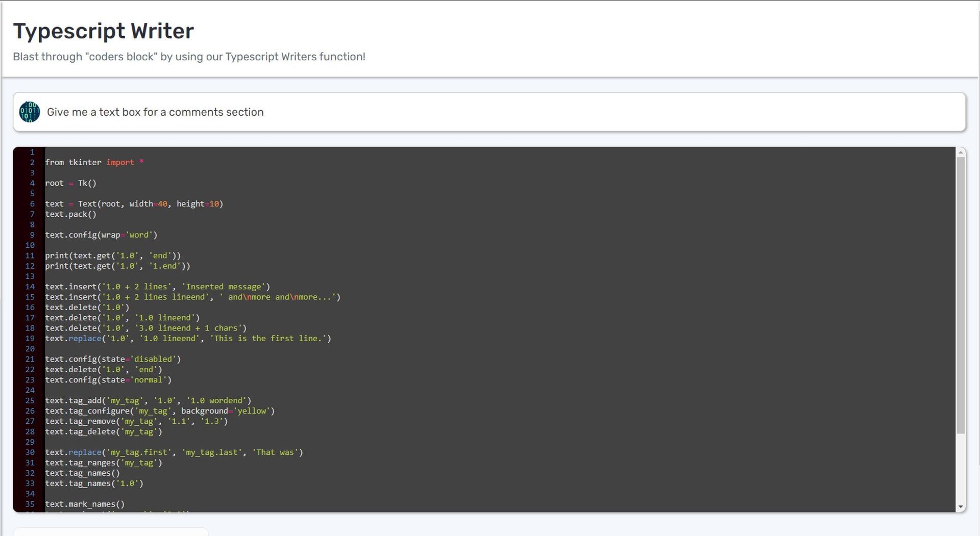The height and width of the screenshot is (536, 980).
Task: Click line number 34 in the gutter
Action: 30,494
